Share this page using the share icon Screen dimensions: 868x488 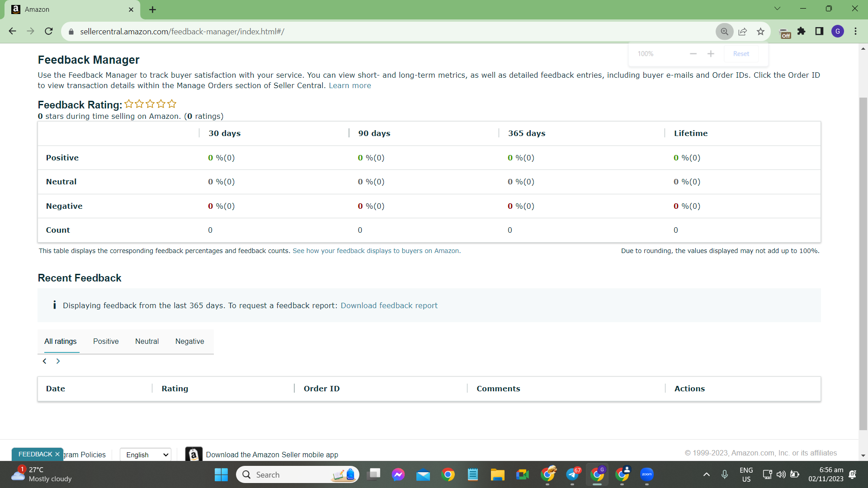pos(743,31)
